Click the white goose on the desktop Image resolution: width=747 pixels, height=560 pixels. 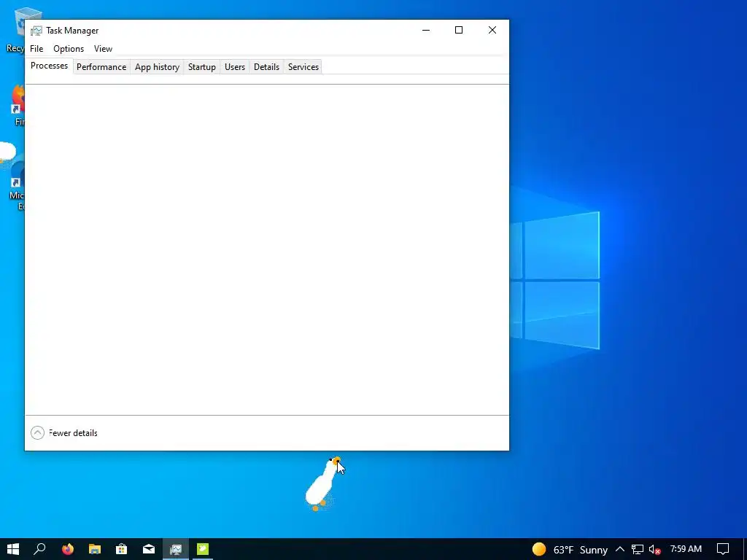[x=322, y=484]
